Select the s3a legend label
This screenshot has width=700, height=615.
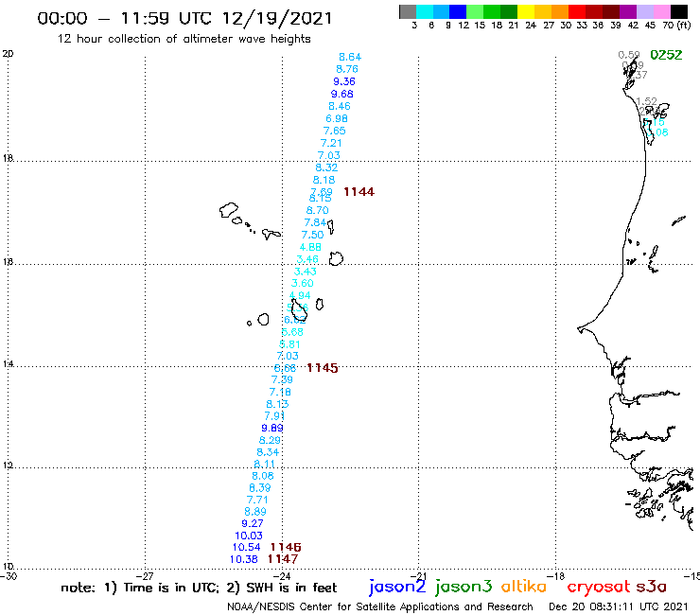(652, 588)
